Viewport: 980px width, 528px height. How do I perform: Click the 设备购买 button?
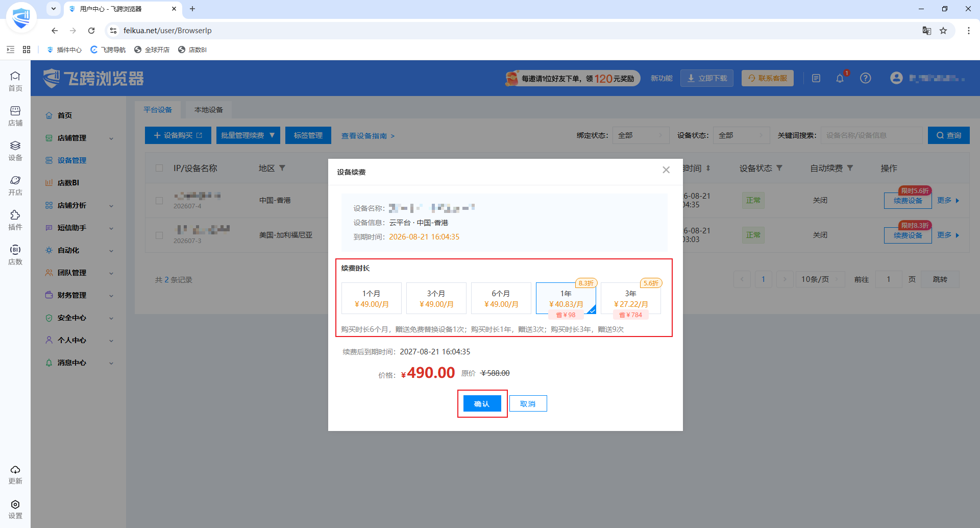[x=178, y=135]
